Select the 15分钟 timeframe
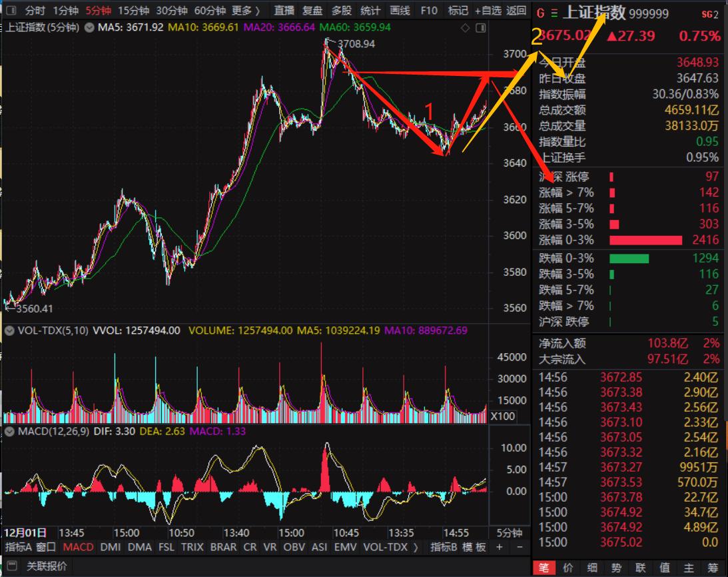 pyautogui.click(x=133, y=10)
